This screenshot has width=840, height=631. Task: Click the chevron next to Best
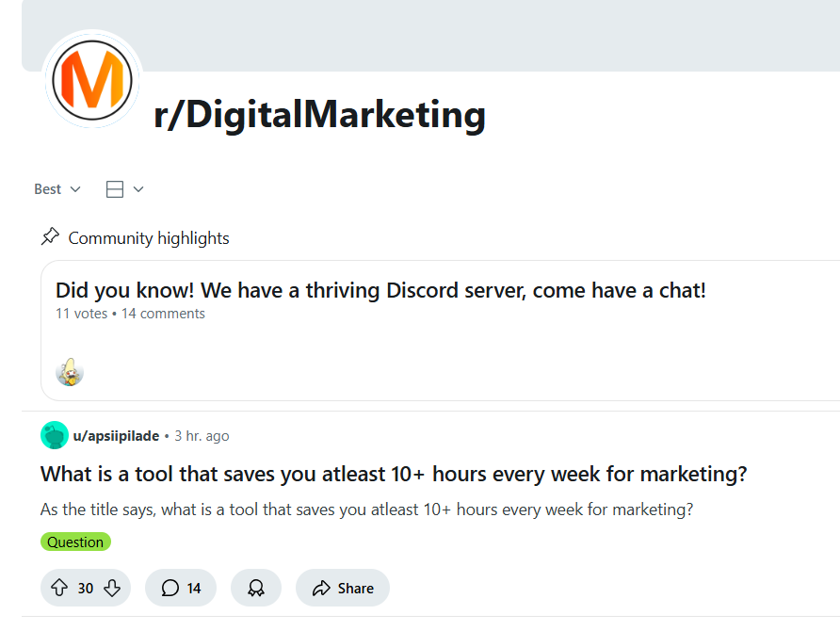tap(75, 189)
